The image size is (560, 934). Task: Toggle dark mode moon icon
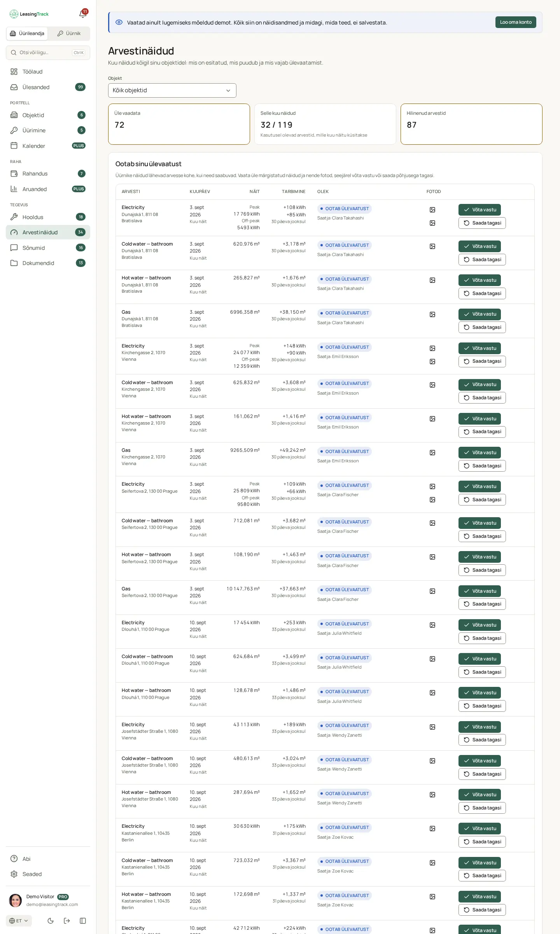[x=51, y=920]
